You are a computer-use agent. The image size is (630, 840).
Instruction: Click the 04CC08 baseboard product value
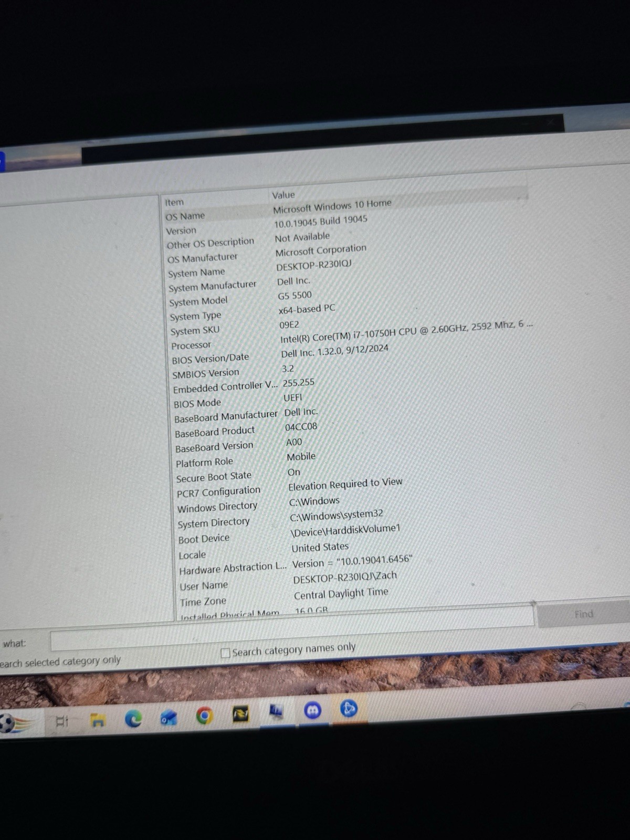pos(301,427)
